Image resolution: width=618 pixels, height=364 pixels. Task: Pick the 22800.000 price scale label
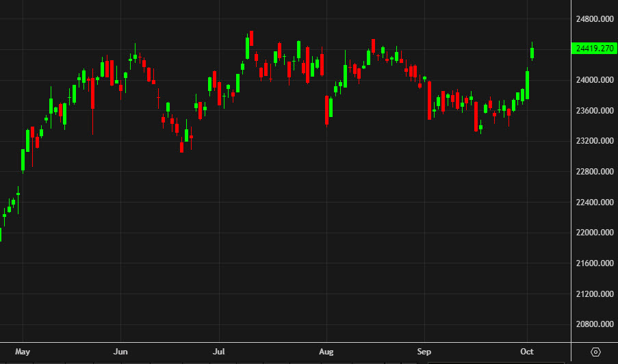pos(593,172)
